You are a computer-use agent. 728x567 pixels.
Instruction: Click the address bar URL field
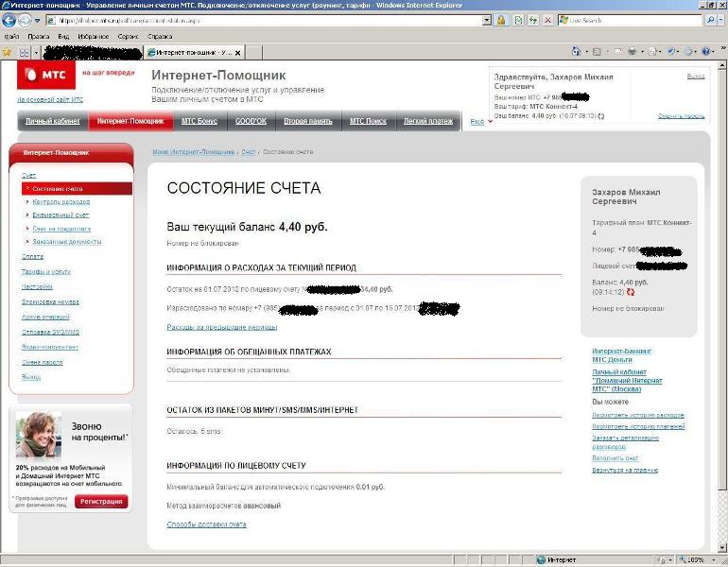click(265, 21)
